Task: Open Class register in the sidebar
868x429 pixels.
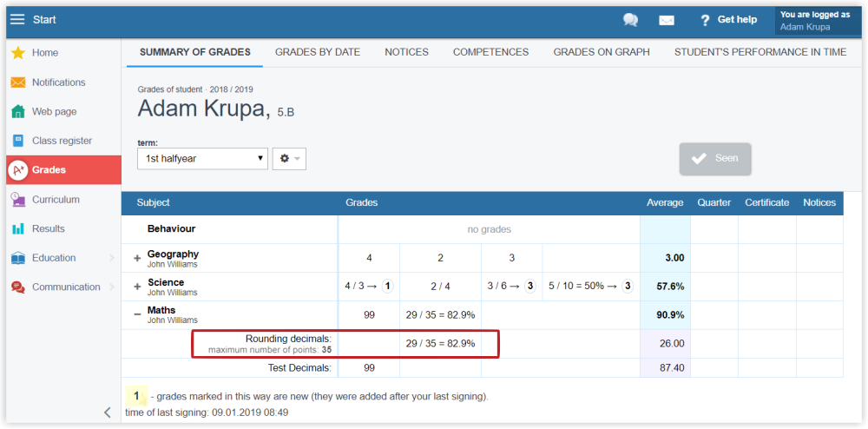Action: pyautogui.click(x=61, y=141)
